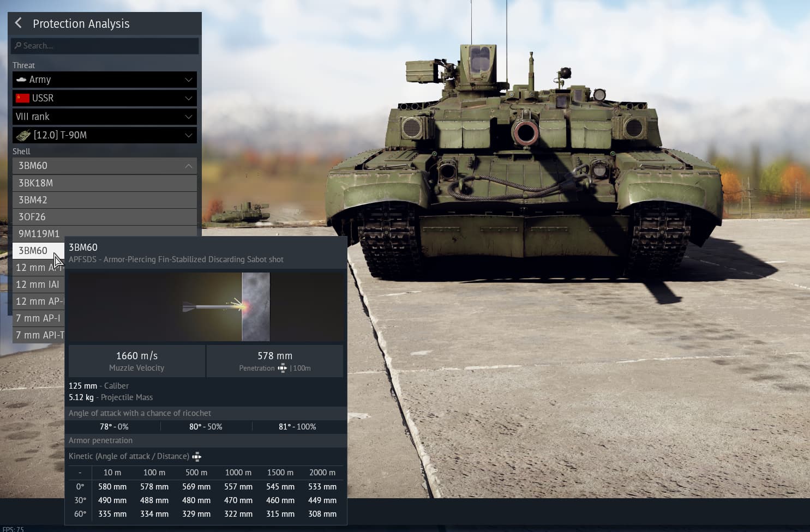
Task: Select the 12 mm IAI ammo option
Action: 38,285
